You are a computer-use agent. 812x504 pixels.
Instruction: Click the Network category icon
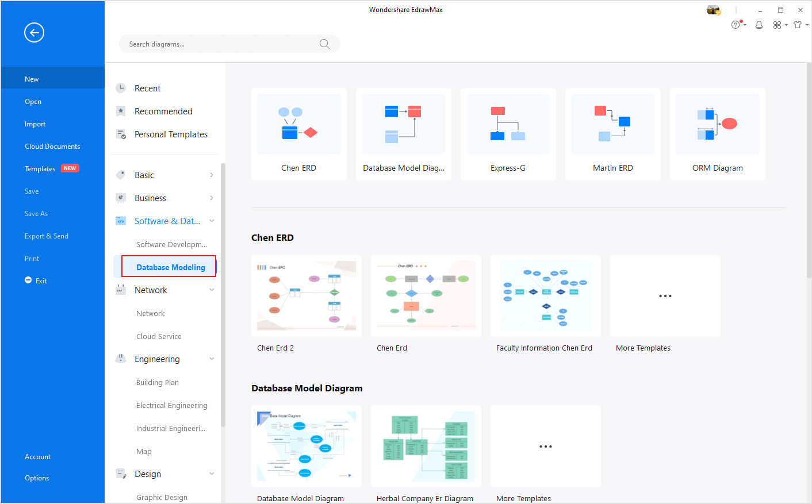coord(121,290)
